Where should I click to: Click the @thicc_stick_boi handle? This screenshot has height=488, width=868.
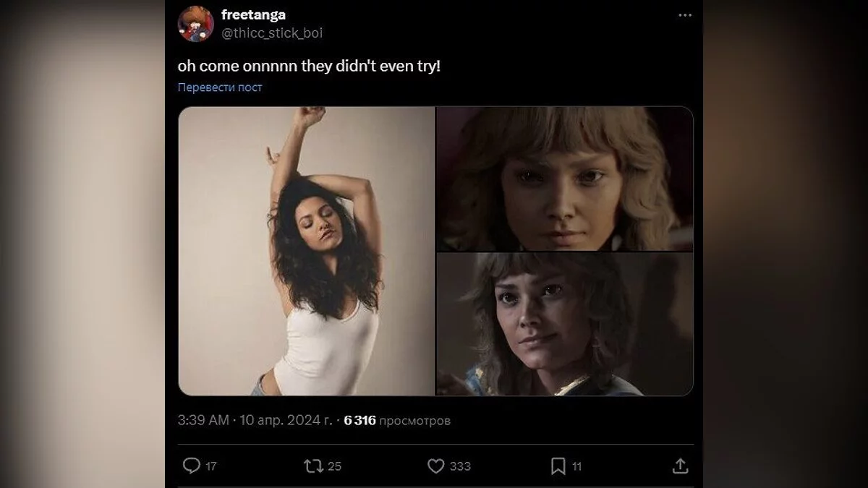point(271,33)
